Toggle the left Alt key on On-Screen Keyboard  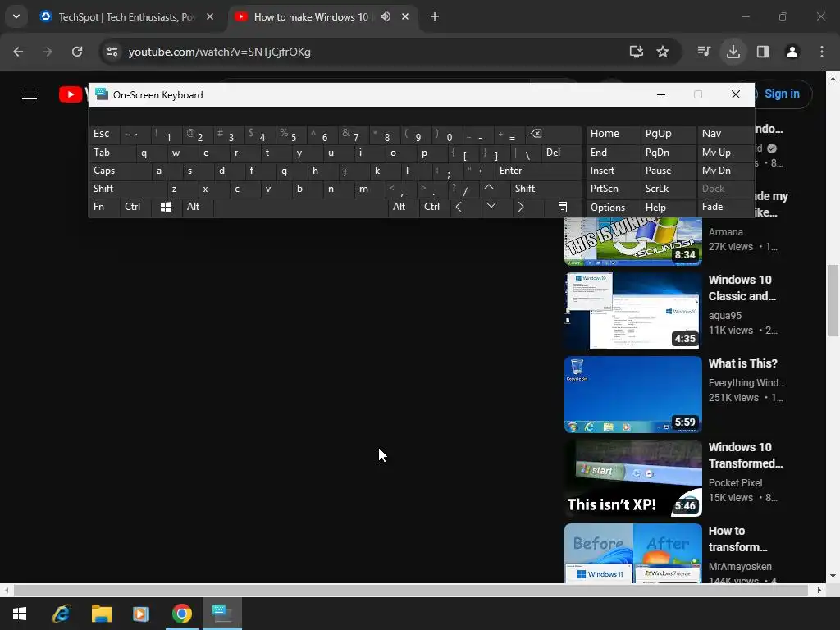(198, 208)
